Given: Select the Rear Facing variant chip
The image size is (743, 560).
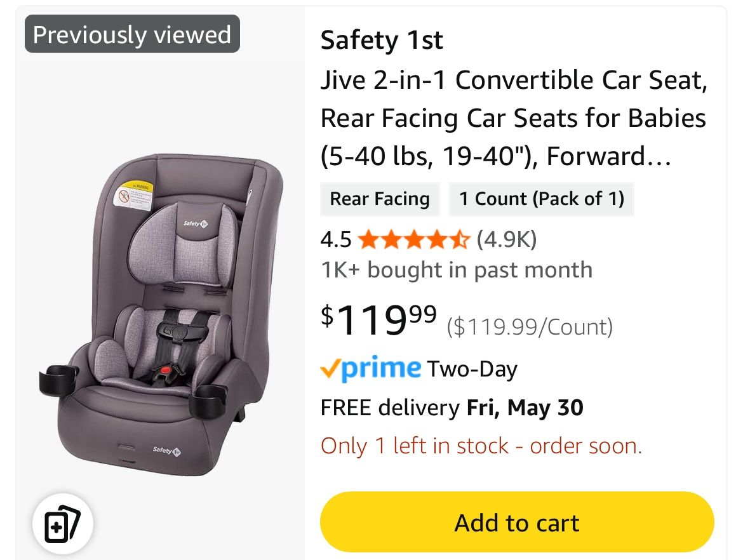Looking at the screenshot, I should click(x=380, y=199).
